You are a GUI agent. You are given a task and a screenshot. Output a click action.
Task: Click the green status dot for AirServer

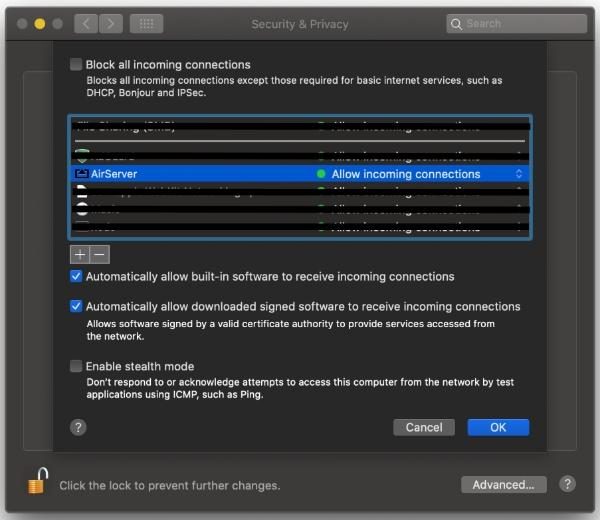point(321,174)
